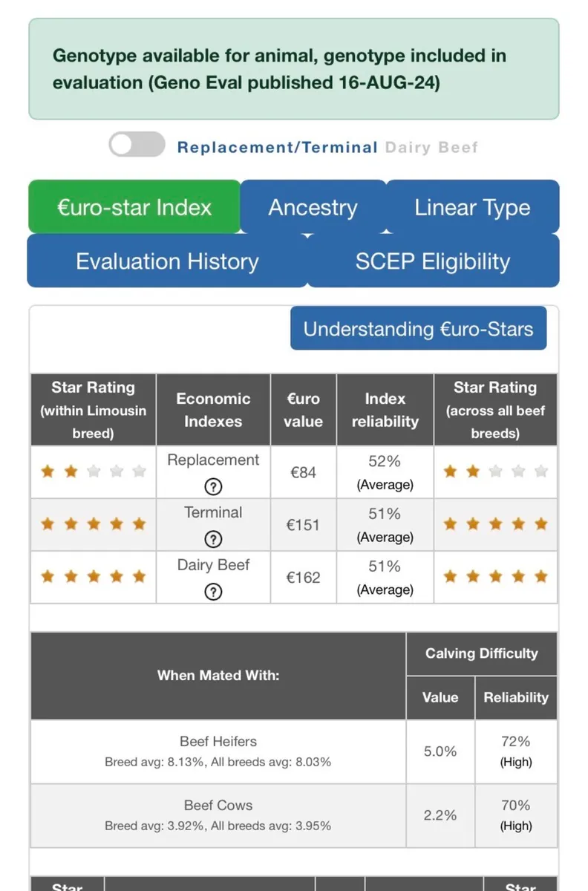This screenshot has height=891, width=588.
Task: Switch to the Ancestry tab
Action: tap(313, 207)
